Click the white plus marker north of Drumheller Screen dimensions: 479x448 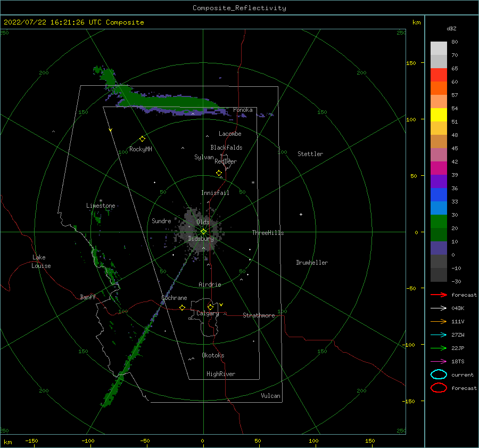click(301, 214)
